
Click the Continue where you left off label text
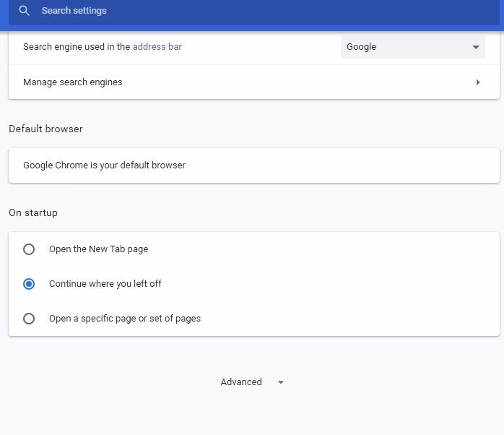pos(105,284)
